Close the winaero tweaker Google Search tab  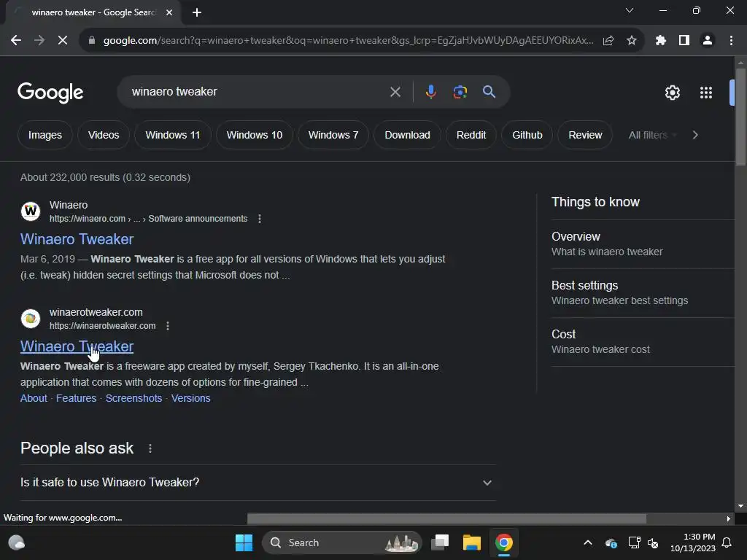[x=169, y=12]
